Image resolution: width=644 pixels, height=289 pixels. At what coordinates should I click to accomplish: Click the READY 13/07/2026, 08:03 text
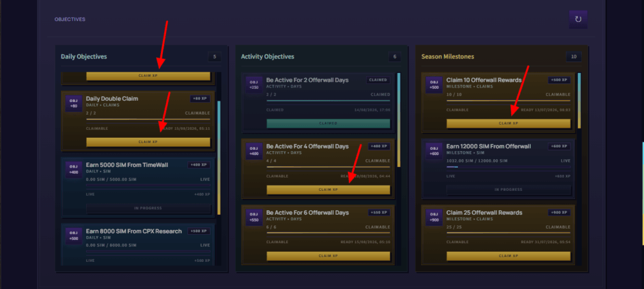[546, 110]
